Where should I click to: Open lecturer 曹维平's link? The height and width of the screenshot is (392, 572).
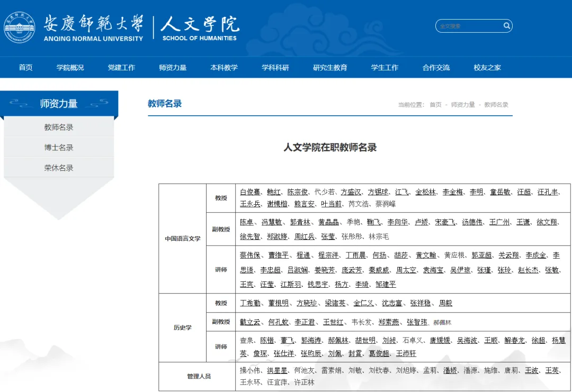[x=279, y=256]
